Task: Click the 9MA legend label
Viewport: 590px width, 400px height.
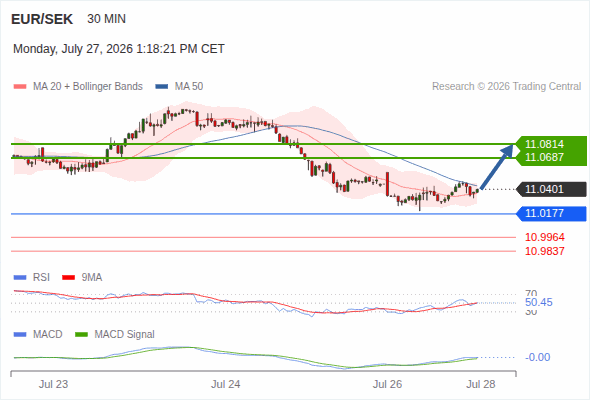Action: click(x=92, y=278)
